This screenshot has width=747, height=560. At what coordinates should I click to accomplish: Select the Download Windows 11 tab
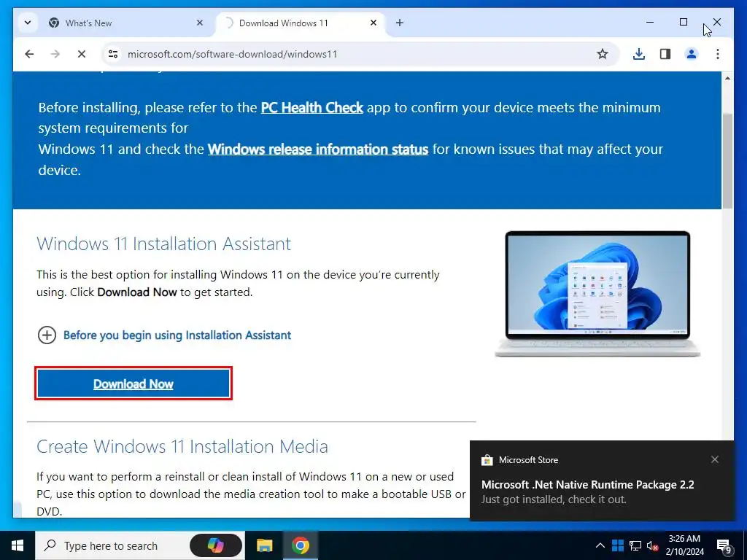point(300,23)
